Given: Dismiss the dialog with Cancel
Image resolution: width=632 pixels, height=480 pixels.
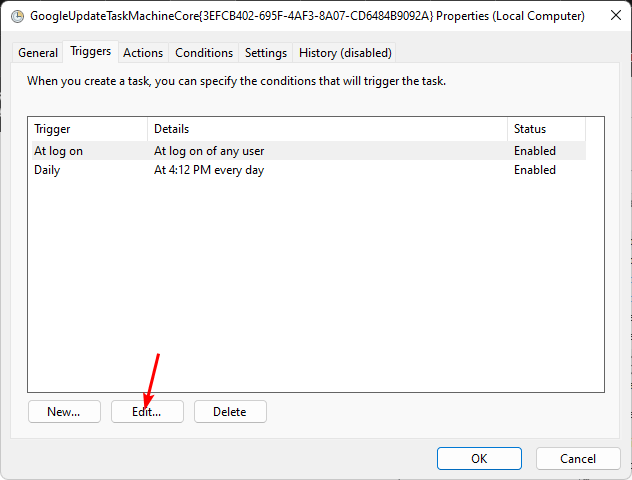Looking at the screenshot, I should point(578,458).
